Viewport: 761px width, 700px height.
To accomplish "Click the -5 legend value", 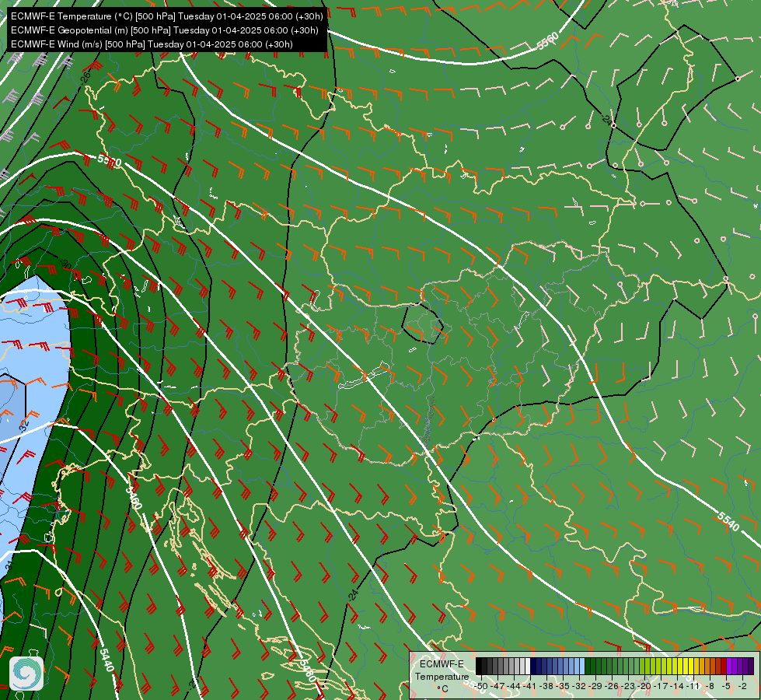I will (726, 686).
